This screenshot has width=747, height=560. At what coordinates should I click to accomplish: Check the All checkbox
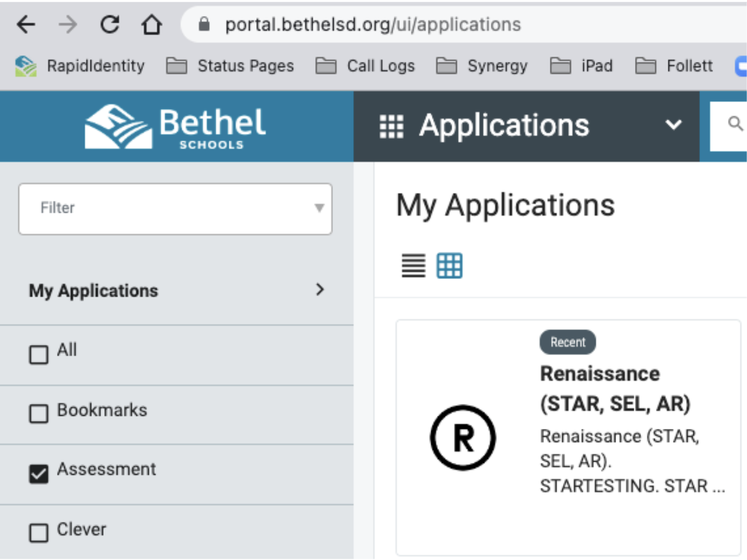39,355
